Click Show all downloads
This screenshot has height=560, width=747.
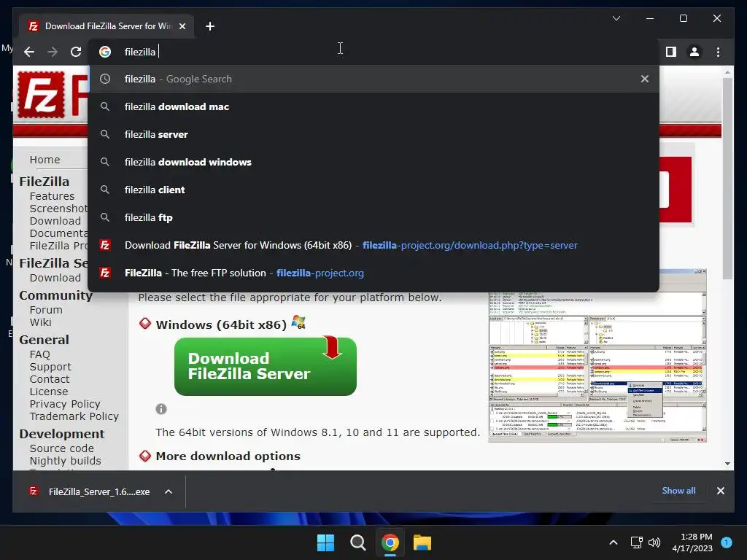click(678, 491)
